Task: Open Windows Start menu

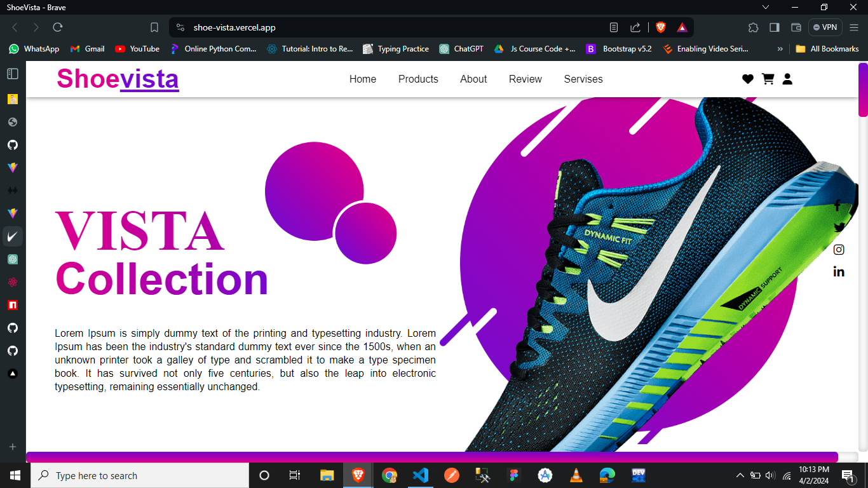Action: point(15,475)
